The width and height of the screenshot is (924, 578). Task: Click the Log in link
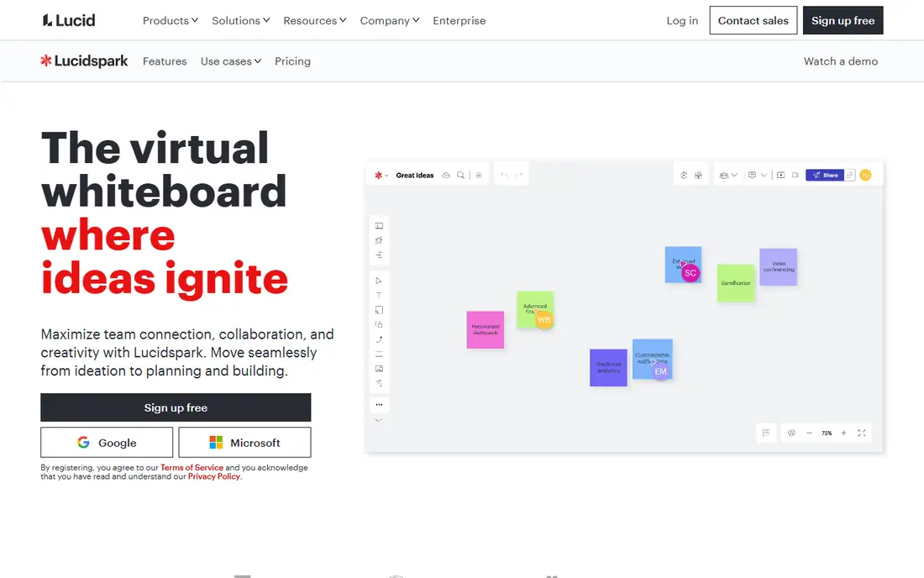pyautogui.click(x=682, y=21)
